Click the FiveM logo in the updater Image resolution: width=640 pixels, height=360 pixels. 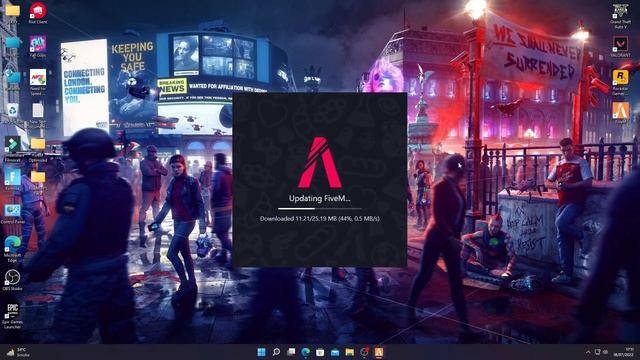pos(320,162)
